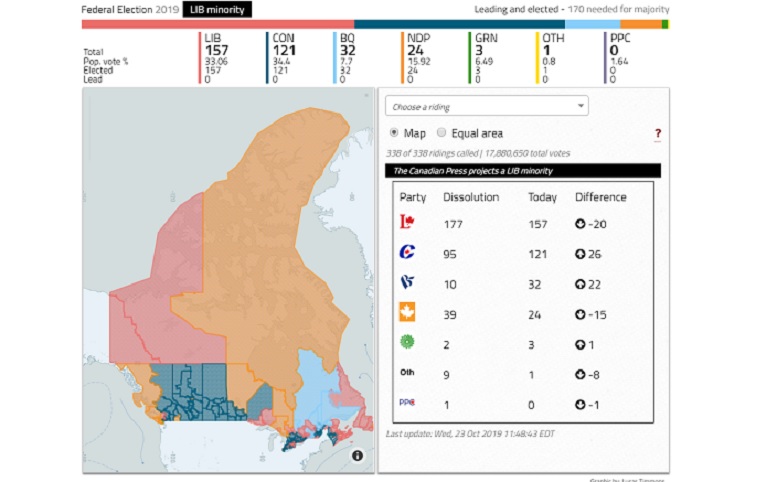Click the Liberal party logo in table

[x=407, y=221]
